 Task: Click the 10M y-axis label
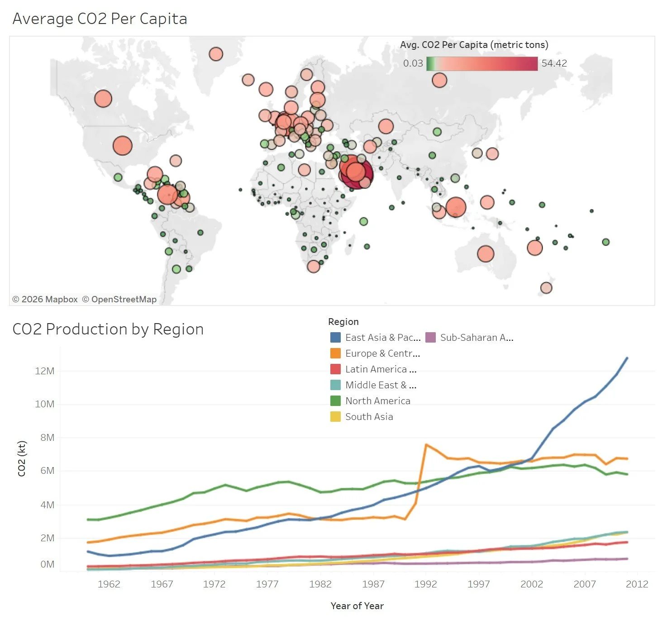44,404
